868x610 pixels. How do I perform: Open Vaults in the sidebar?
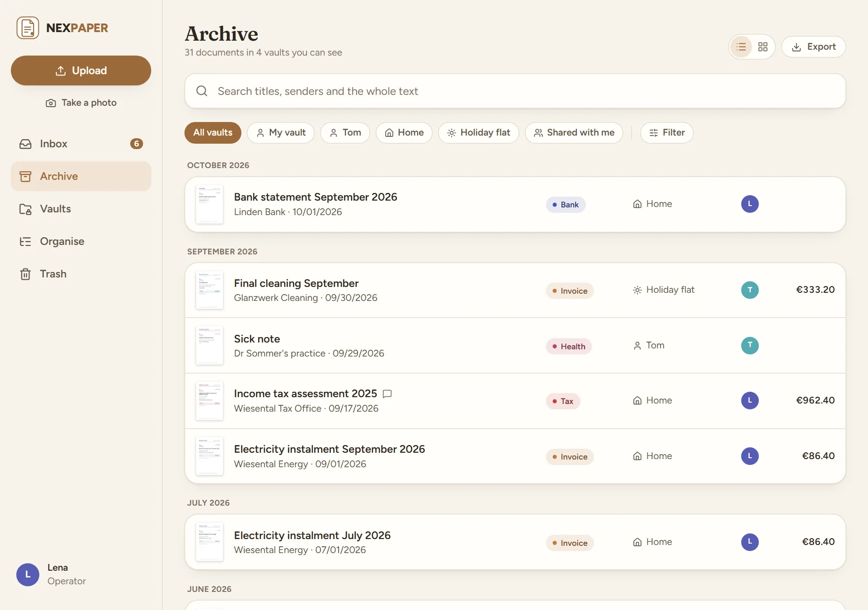click(81, 209)
